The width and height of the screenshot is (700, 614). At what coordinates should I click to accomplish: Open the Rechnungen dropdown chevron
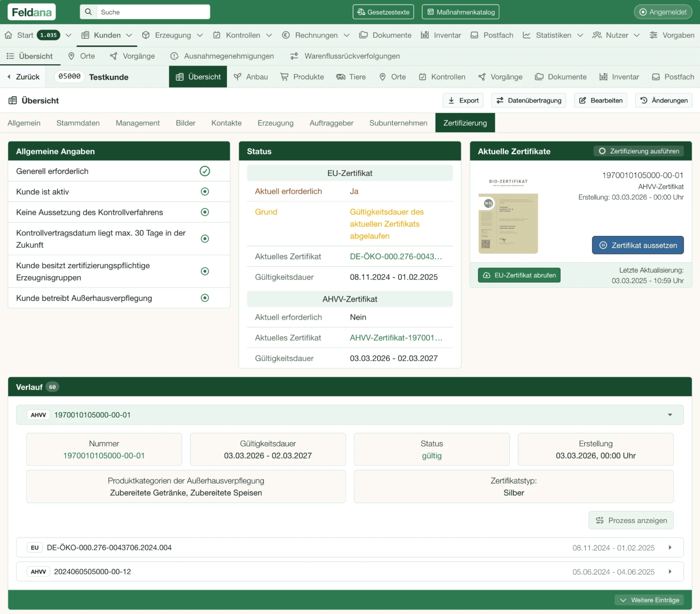pos(346,35)
